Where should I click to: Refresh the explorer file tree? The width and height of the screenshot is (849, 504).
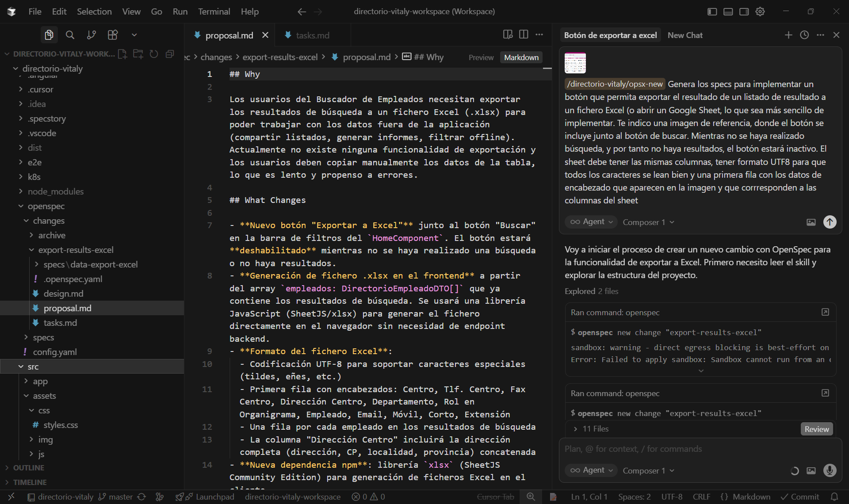tap(154, 54)
